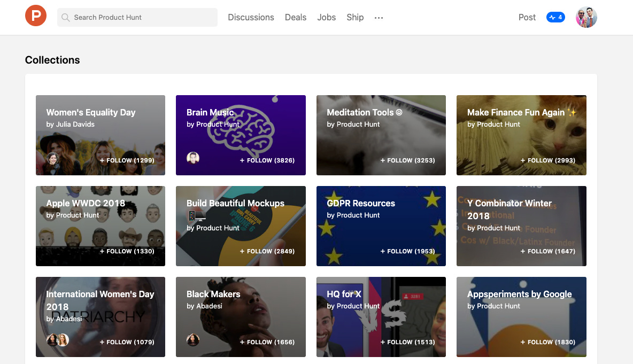Open the International Women's Day 2018 title

[100, 300]
